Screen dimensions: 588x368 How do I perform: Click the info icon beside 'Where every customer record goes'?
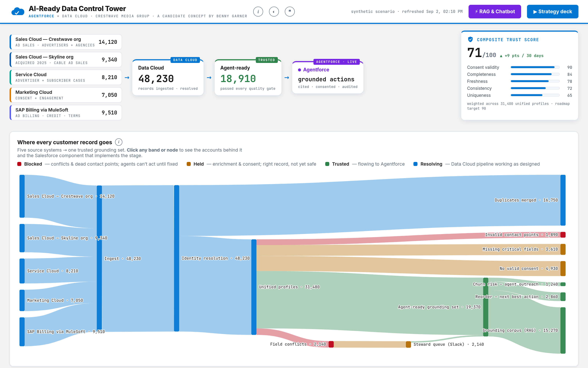119,142
